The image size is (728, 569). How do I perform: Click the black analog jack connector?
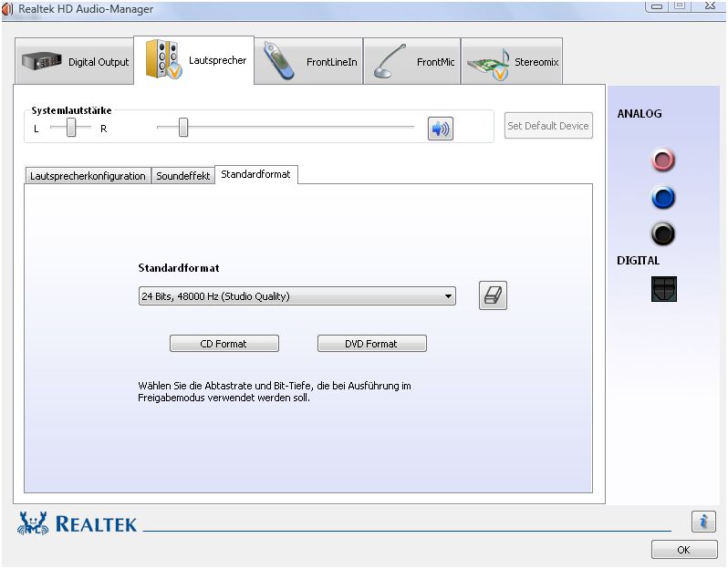pyautogui.click(x=663, y=233)
